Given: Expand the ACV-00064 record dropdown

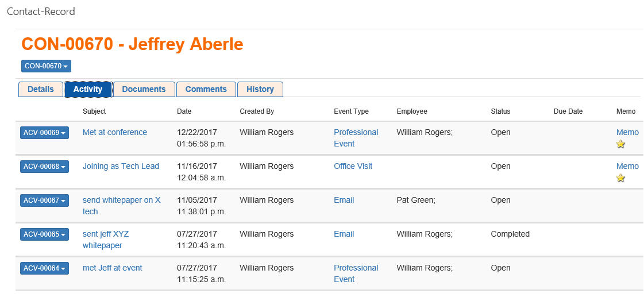Looking at the screenshot, I should [44, 268].
